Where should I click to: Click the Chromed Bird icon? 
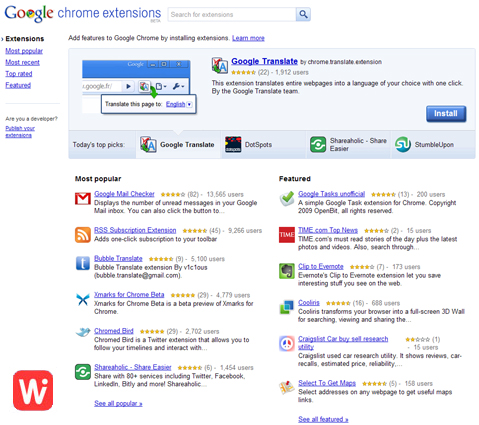(x=83, y=332)
